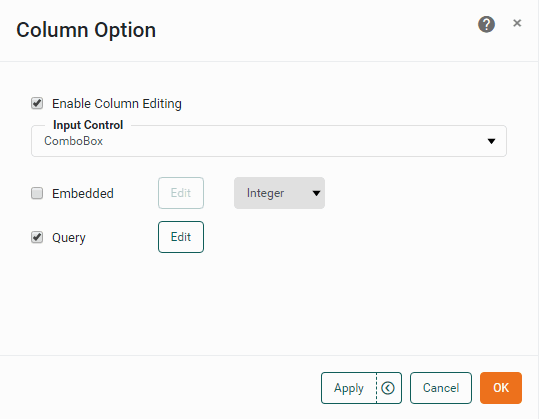Image resolution: width=539 pixels, height=419 pixels.
Task: Click the Edit button next to Query
Action: point(181,237)
